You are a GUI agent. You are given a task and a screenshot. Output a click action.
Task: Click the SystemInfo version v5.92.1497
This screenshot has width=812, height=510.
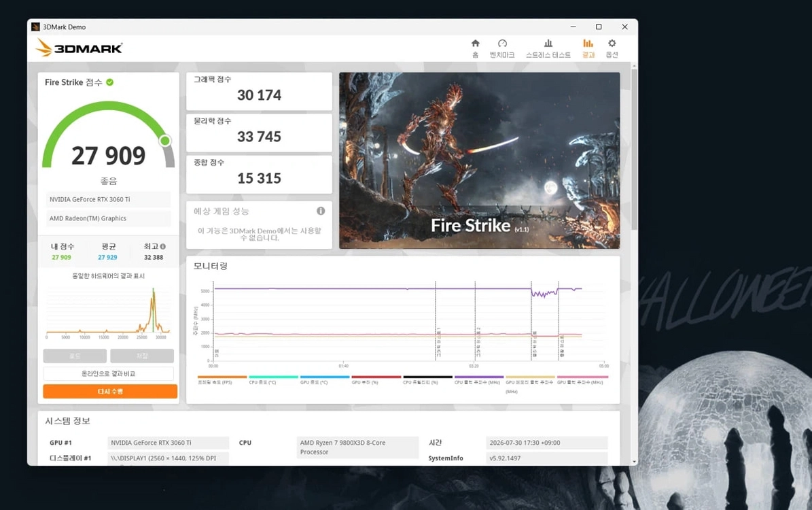tap(546, 458)
